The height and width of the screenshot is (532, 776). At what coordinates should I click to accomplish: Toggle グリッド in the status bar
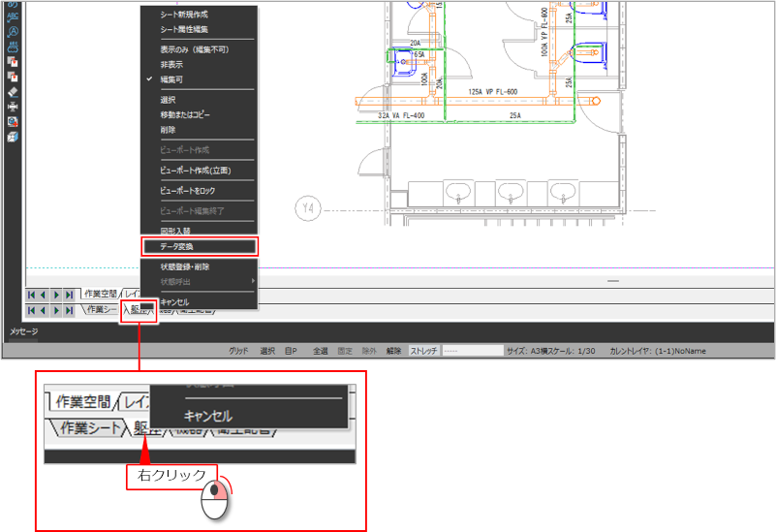pyautogui.click(x=238, y=351)
